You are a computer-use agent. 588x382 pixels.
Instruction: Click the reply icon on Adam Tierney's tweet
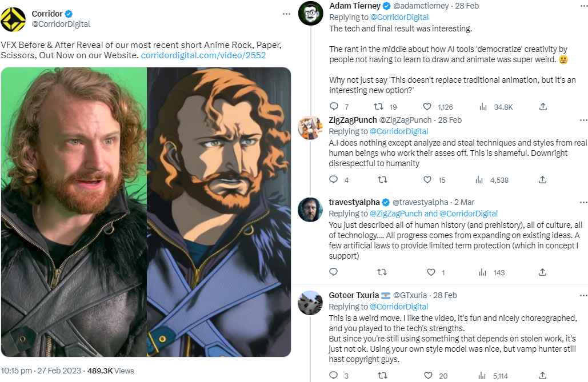point(334,107)
